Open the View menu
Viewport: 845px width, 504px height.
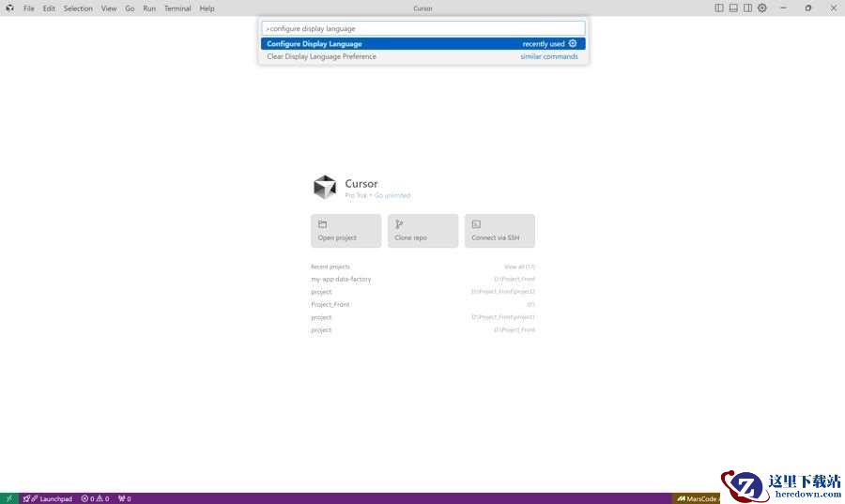(109, 8)
